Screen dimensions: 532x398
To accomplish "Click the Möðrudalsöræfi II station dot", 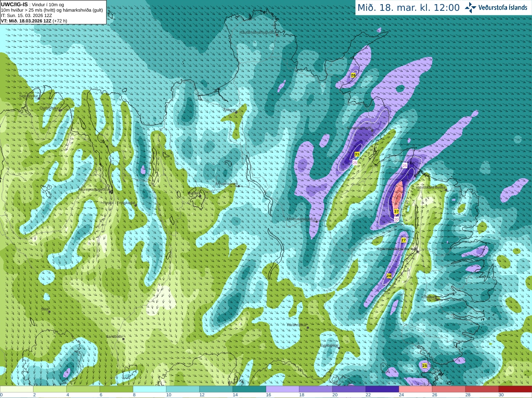I will 316,221.
